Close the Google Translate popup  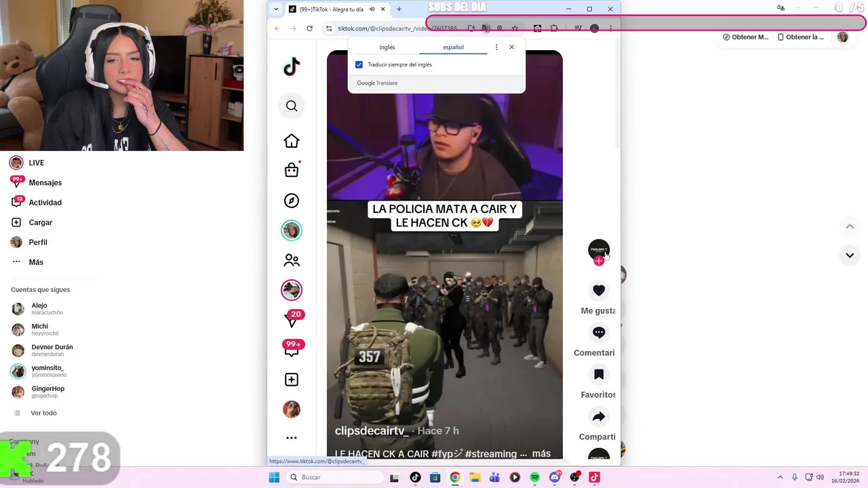pyautogui.click(x=511, y=47)
